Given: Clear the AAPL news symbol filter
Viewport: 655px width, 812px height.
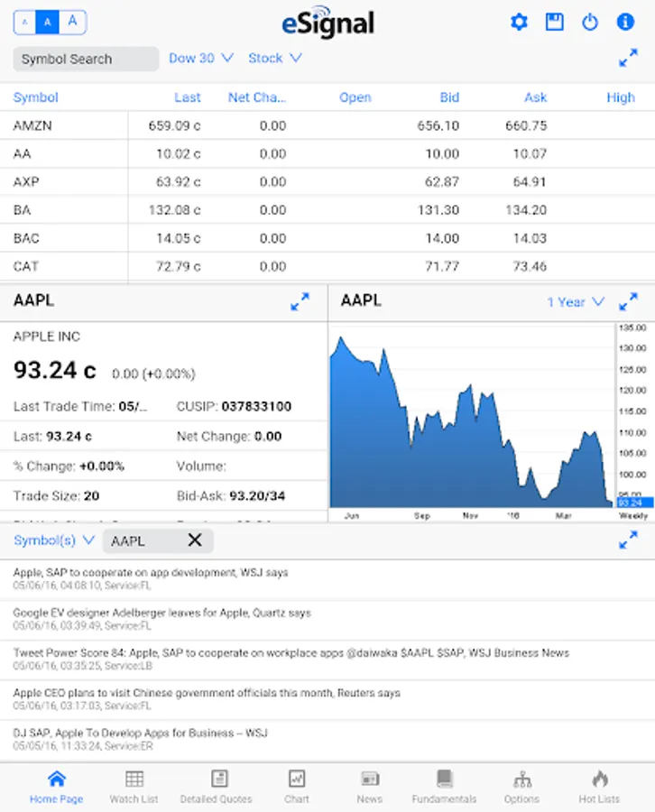Looking at the screenshot, I should click(x=195, y=540).
